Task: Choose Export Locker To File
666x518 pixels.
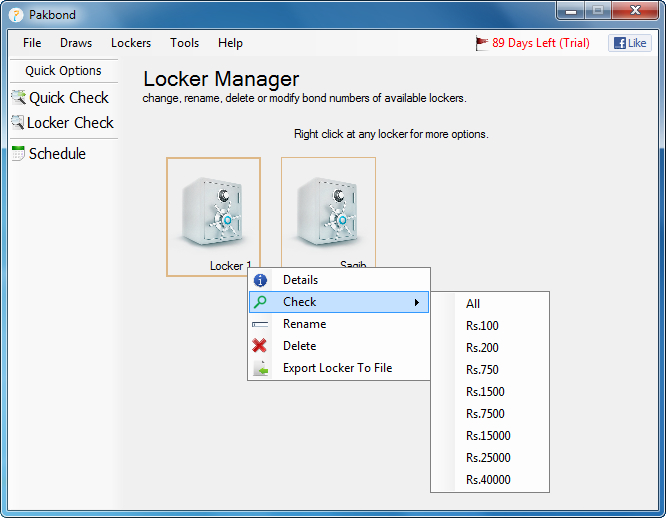Action: (x=339, y=368)
